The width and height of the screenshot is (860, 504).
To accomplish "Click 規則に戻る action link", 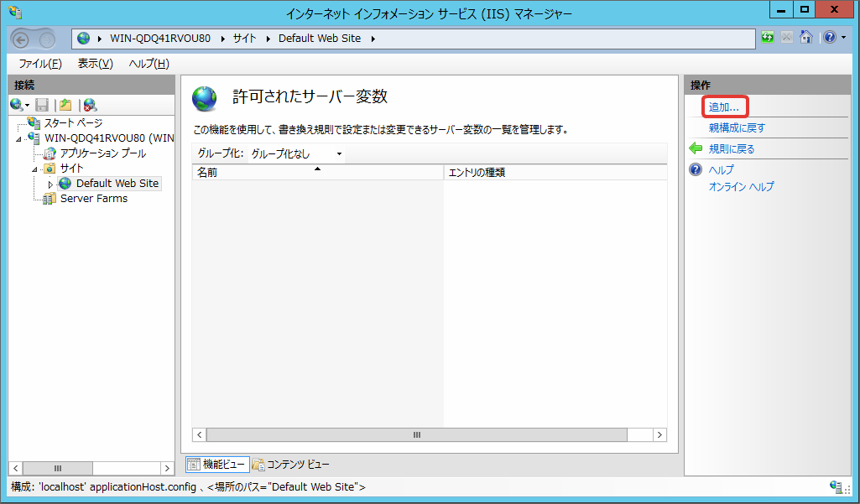I will click(732, 148).
